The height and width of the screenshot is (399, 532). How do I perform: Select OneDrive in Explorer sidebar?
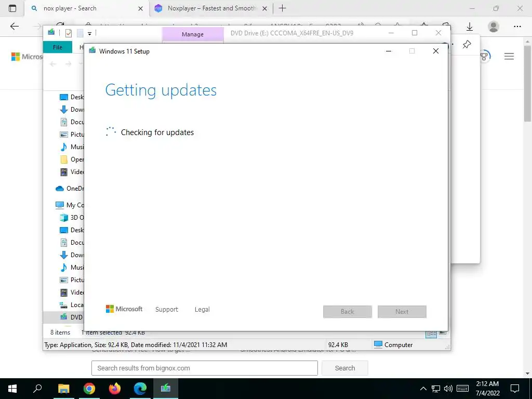pos(70,188)
